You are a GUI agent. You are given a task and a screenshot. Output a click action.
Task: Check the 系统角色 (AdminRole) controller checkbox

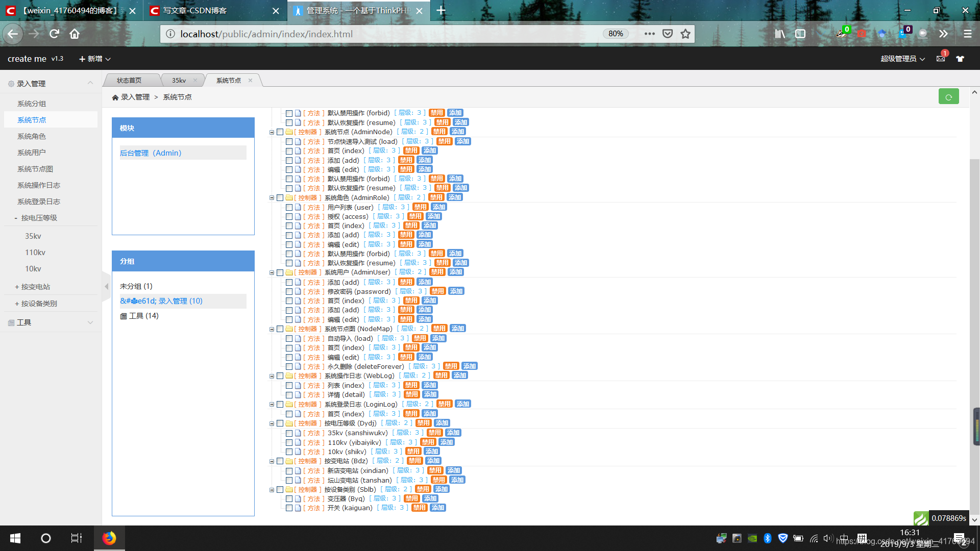tap(280, 198)
